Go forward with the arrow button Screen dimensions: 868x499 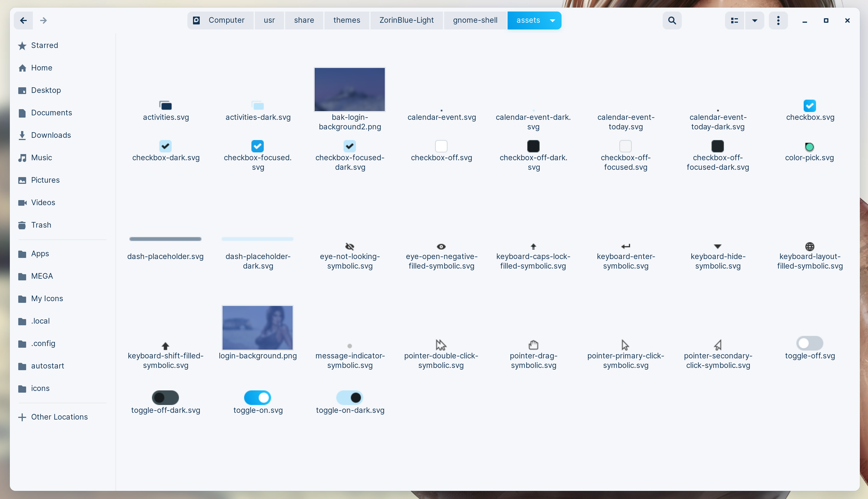pyautogui.click(x=43, y=20)
